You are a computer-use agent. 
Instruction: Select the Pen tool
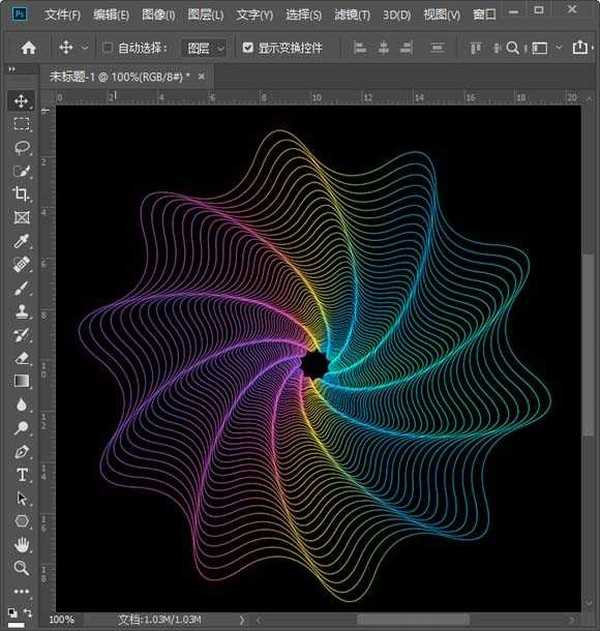(22, 451)
